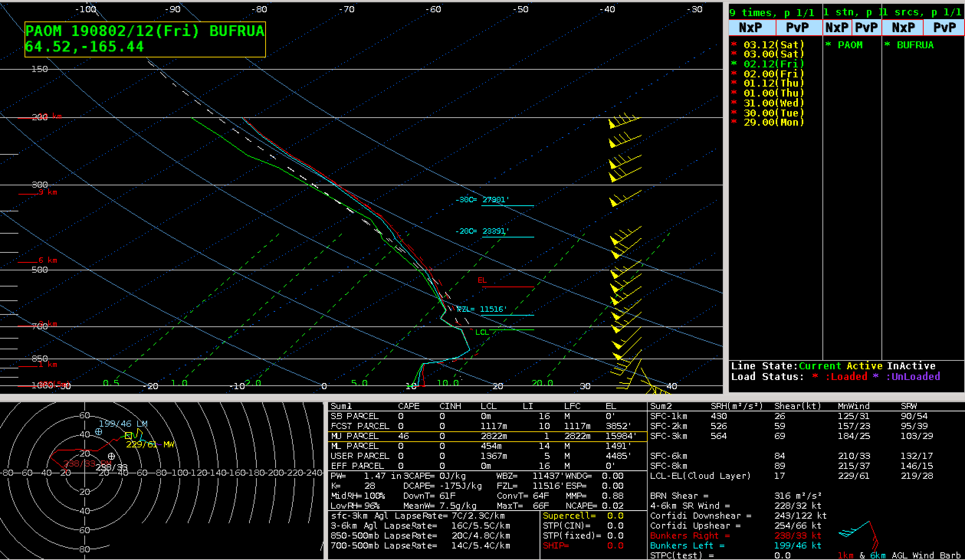Click the PvP button above the sources list
The image size is (965, 560).
(x=944, y=28)
